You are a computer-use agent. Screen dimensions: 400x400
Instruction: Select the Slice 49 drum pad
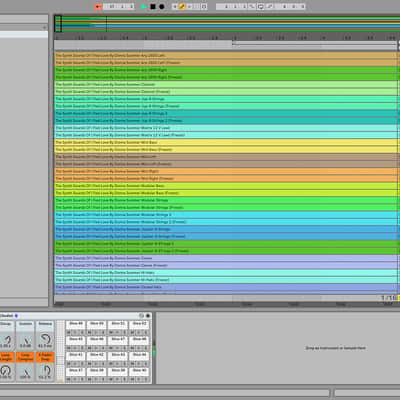(x=75, y=325)
